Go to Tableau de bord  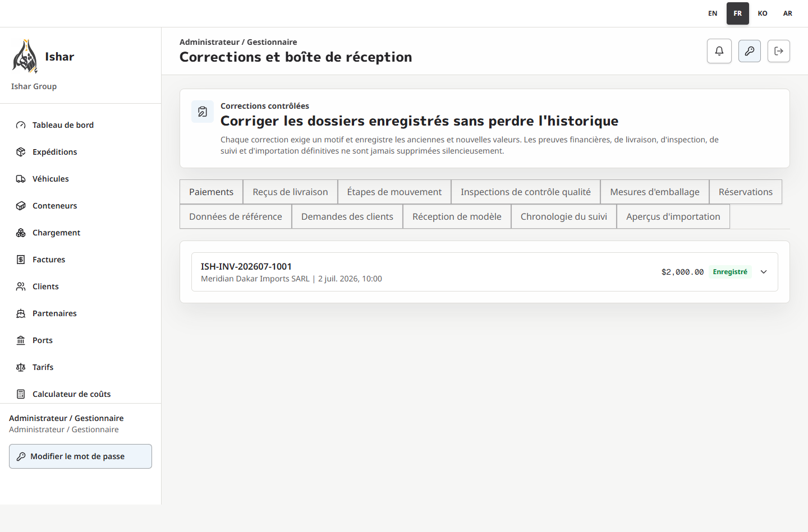80,125
